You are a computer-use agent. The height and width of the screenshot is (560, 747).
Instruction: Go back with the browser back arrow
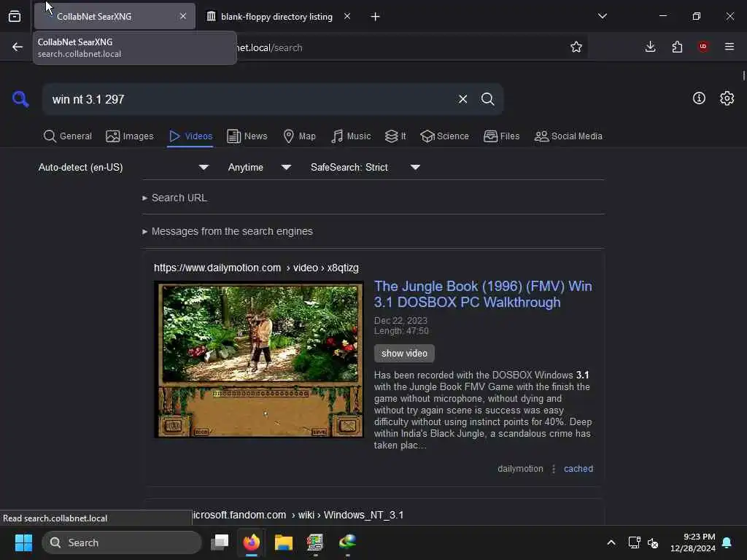tap(18, 47)
